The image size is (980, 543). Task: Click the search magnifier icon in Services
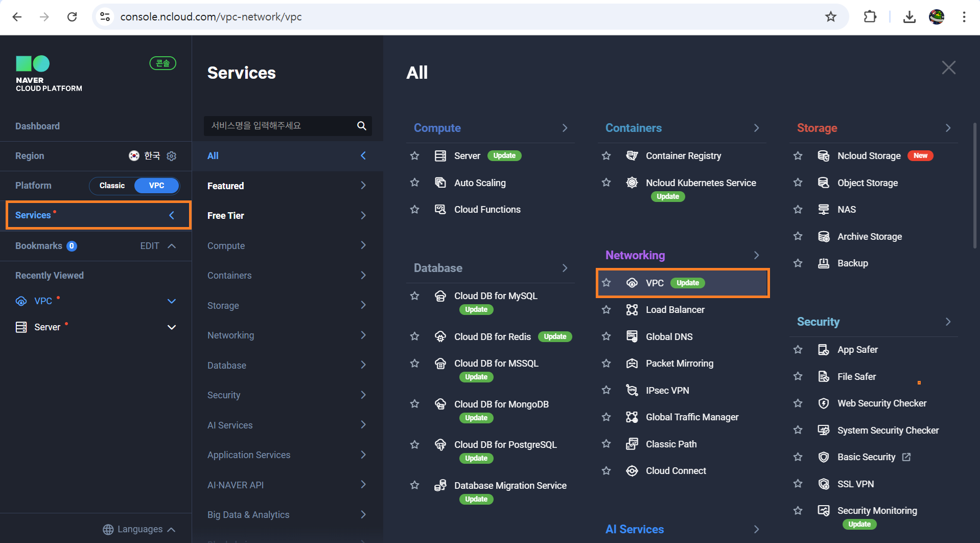362,126
